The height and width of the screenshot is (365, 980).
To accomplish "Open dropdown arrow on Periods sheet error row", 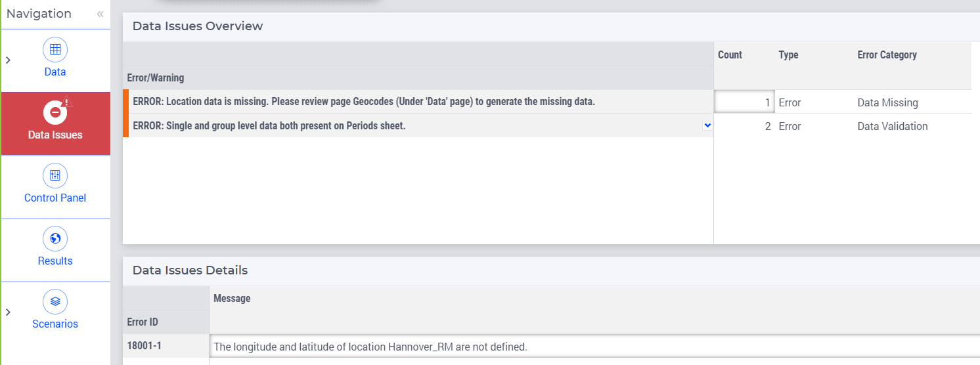I will (x=707, y=125).
